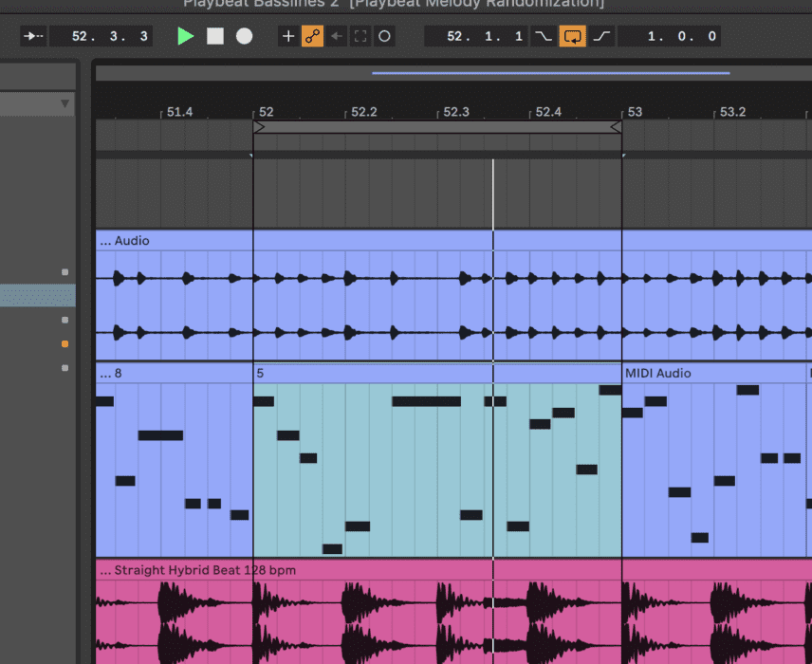This screenshot has height=664, width=812.
Task: Select the '... 8' MIDI clip header
Action: (x=175, y=373)
